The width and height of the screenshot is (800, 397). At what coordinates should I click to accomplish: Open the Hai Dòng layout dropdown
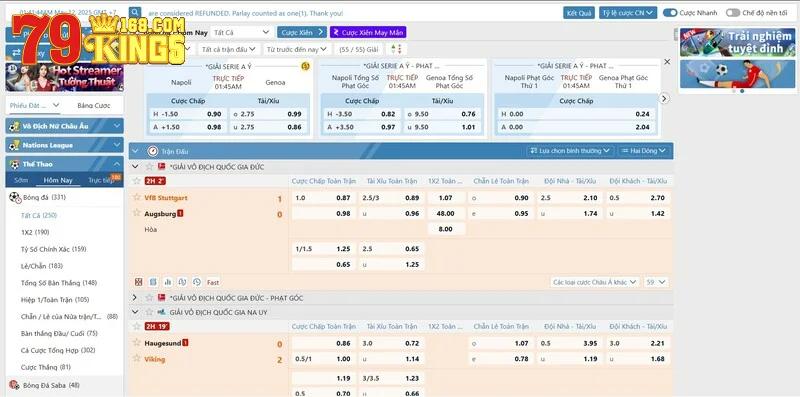pos(643,151)
